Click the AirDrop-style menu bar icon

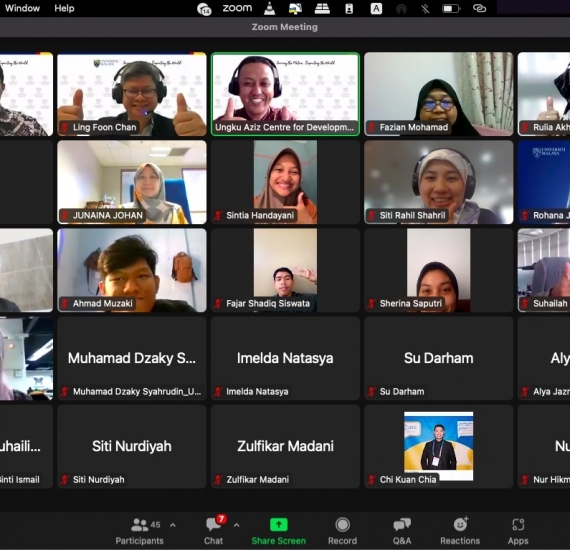(401, 8)
